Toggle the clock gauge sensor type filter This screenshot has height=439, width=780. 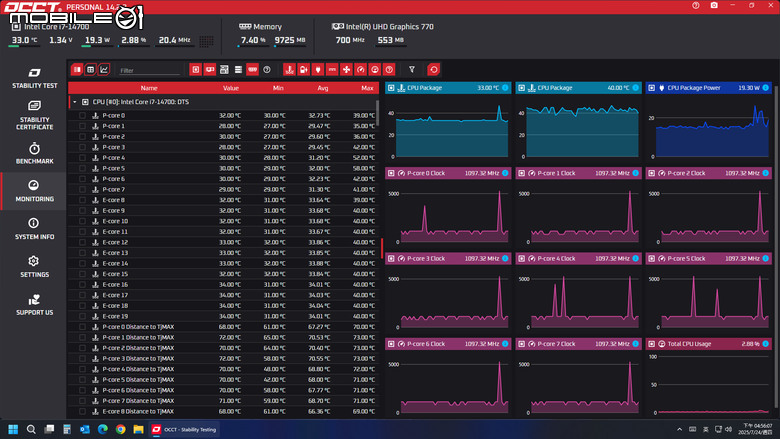(x=361, y=70)
